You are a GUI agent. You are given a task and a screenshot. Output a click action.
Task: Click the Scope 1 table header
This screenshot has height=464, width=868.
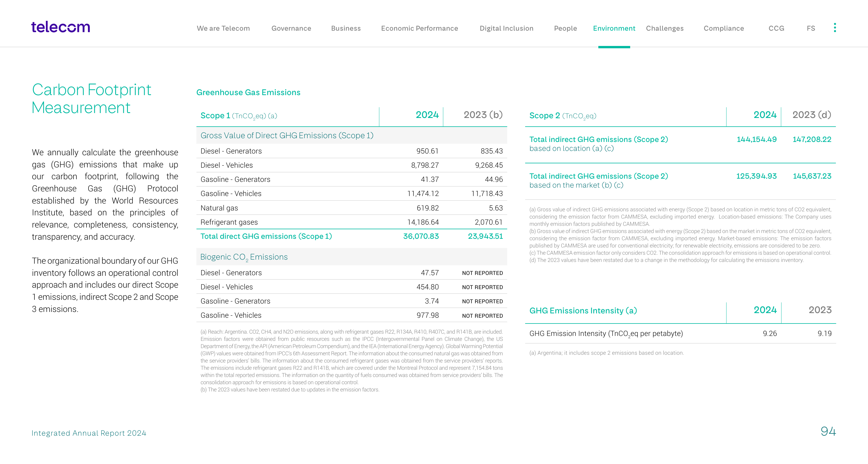pyautogui.click(x=239, y=116)
